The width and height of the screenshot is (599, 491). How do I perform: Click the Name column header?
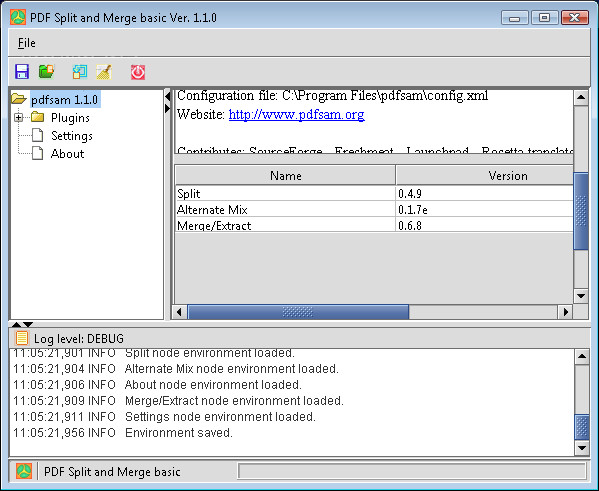tap(285, 175)
